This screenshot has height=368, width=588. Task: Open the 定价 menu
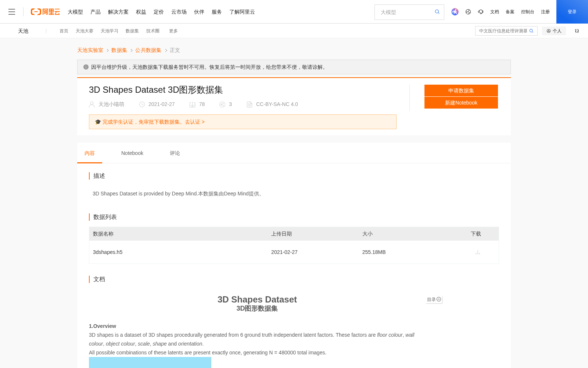[159, 12]
